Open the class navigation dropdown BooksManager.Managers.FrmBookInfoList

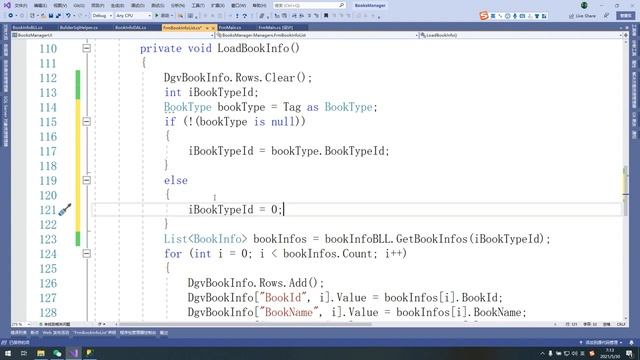(x=317, y=35)
